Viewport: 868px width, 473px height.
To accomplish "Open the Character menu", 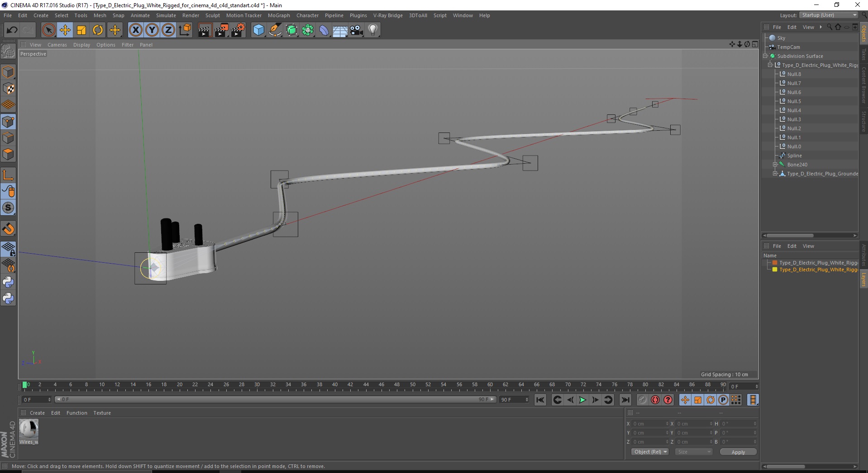I will coord(307,15).
